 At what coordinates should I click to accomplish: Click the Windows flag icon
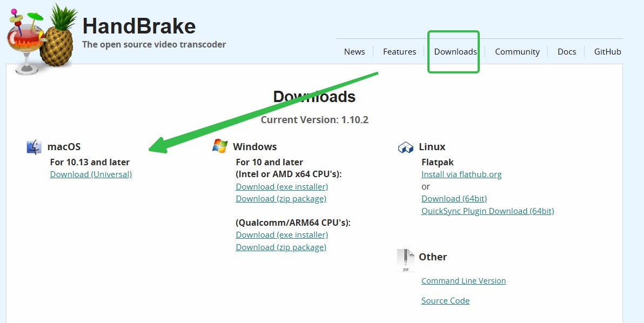[x=220, y=146]
